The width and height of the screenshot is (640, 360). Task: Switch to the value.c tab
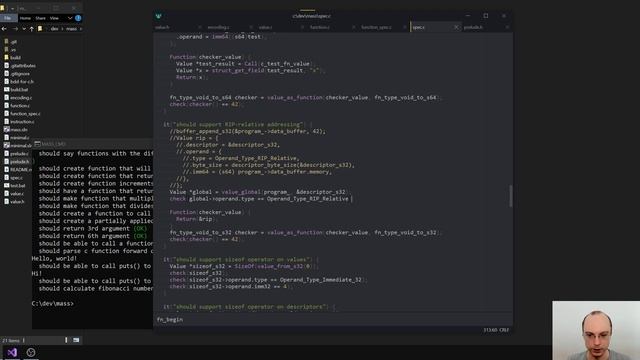pyautogui.click(x=265, y=27)
